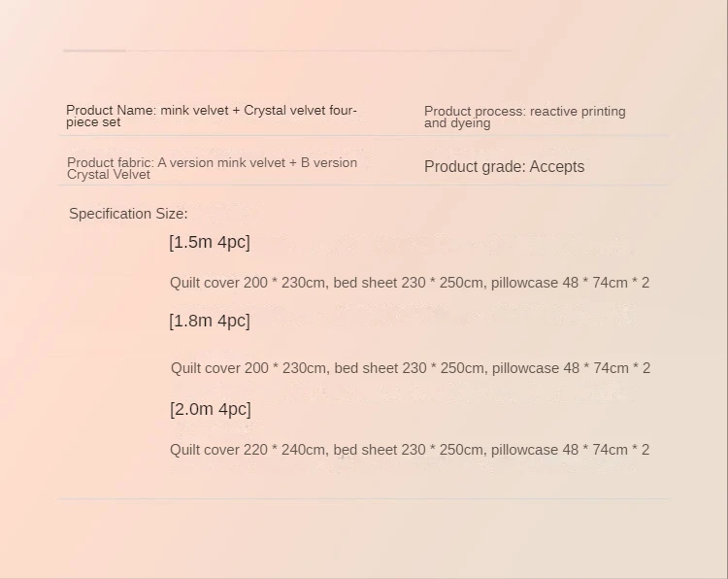Click bed sheet 230 * 250cm in 1.5m row
The width and height of the screenshot is (728, 579).
coord(408,283)
